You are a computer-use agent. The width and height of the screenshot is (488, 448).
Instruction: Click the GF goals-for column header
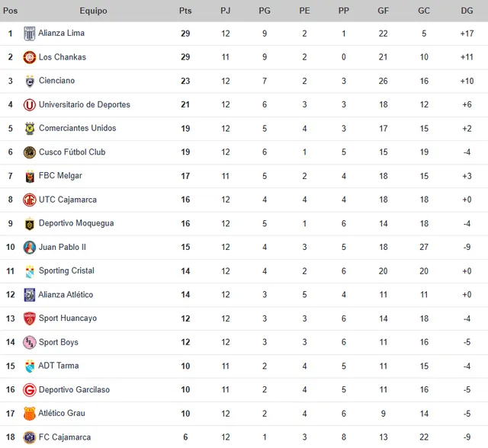pyautogui.click(x=383, y=11)
